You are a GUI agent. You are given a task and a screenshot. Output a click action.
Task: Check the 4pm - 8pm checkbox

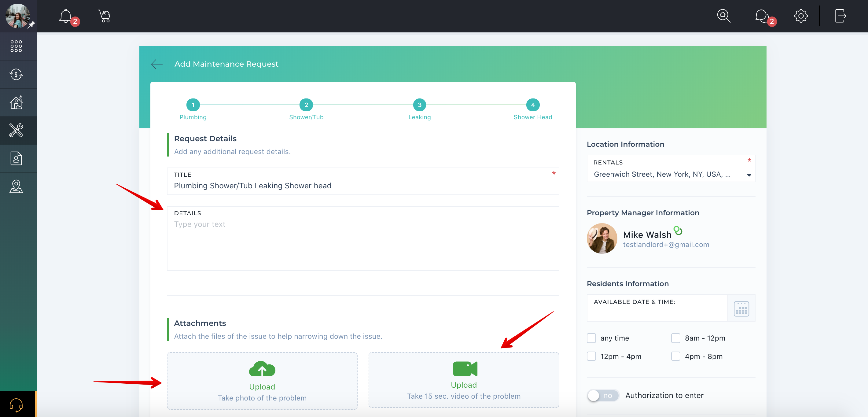[x=675, y=356]
